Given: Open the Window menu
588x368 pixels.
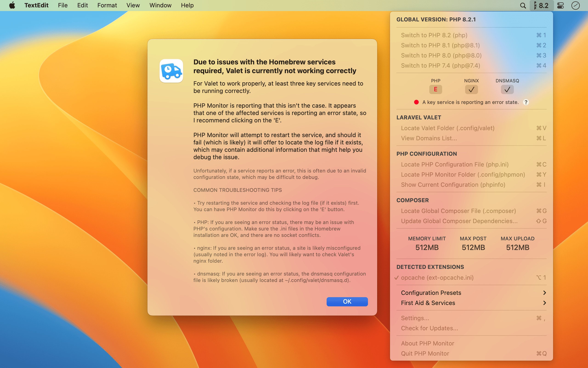Looking at the screenshot, I should pos(160,5).
